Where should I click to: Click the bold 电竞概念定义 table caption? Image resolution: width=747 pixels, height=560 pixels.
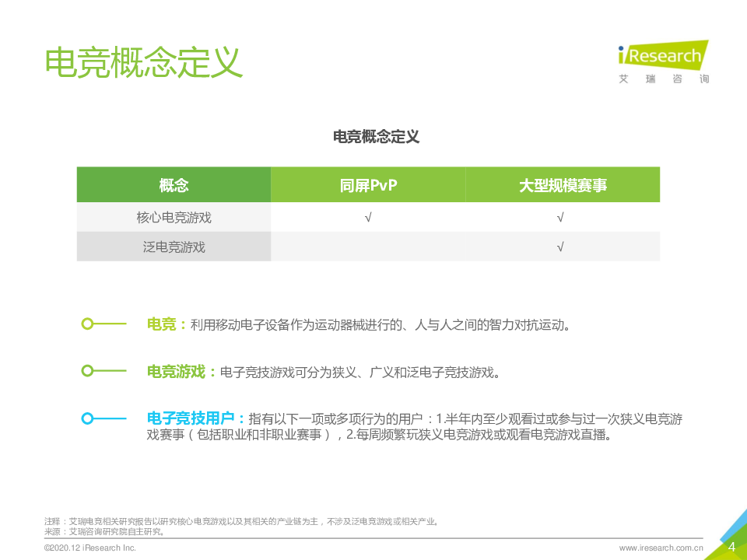[376, 137]
